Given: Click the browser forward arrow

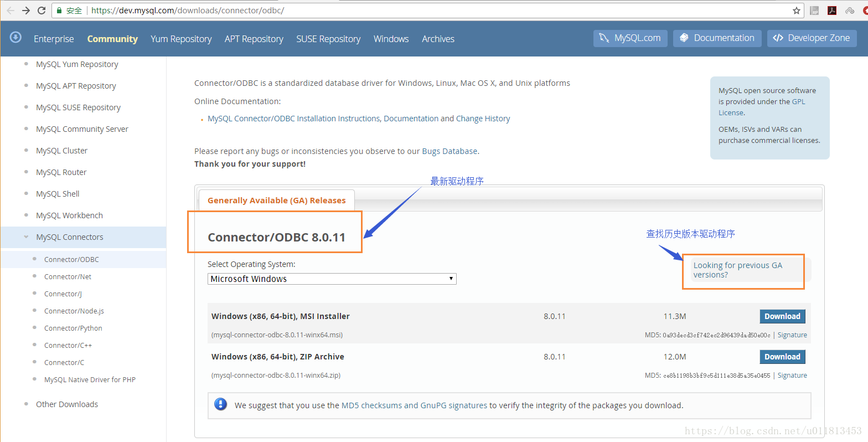Looking at the screenshot, I should point(26,11).
